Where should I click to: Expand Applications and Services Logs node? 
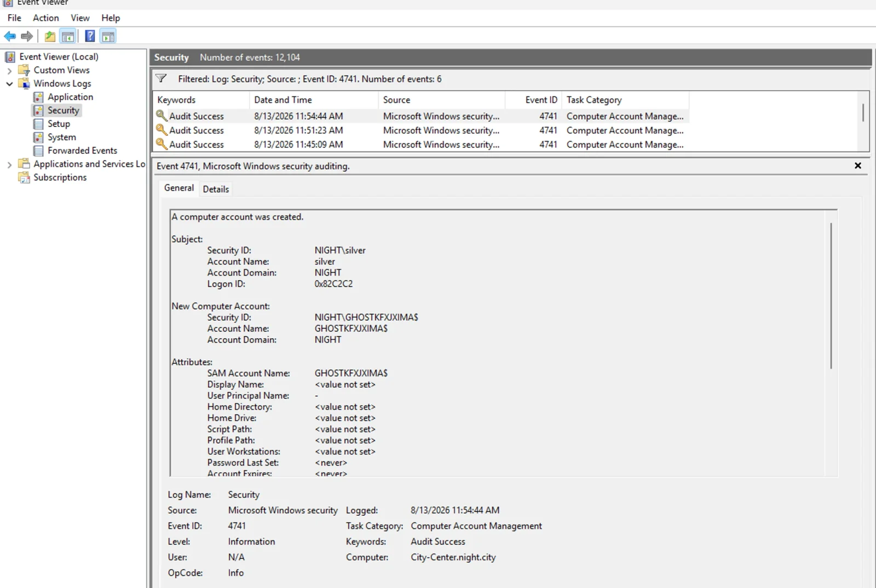[x=9, y=164]
